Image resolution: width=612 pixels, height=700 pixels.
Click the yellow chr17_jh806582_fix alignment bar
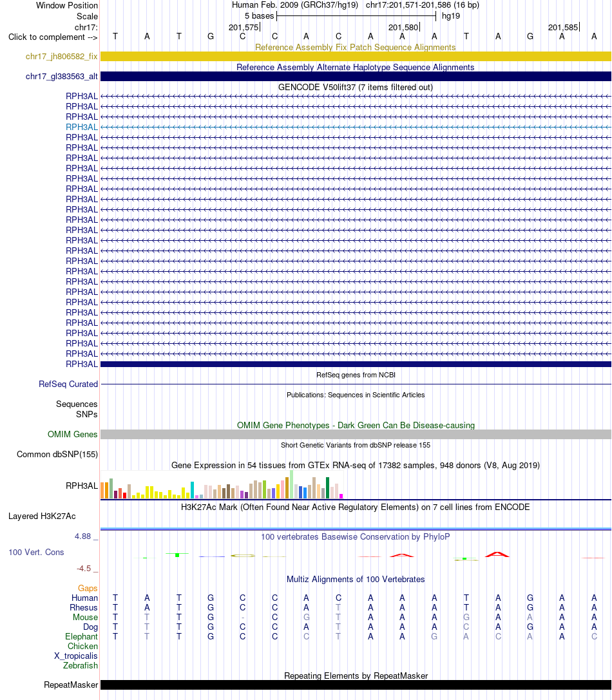356,56
